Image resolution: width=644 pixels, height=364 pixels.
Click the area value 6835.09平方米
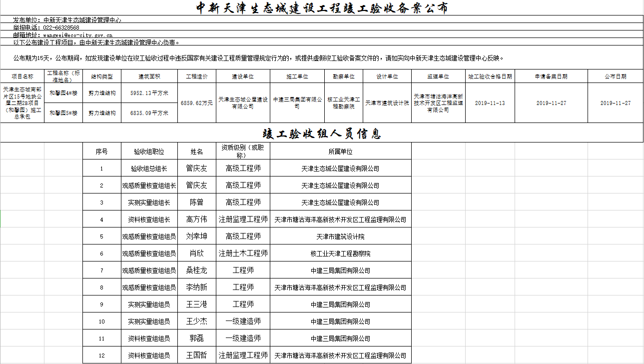click(x=149, y=113)
